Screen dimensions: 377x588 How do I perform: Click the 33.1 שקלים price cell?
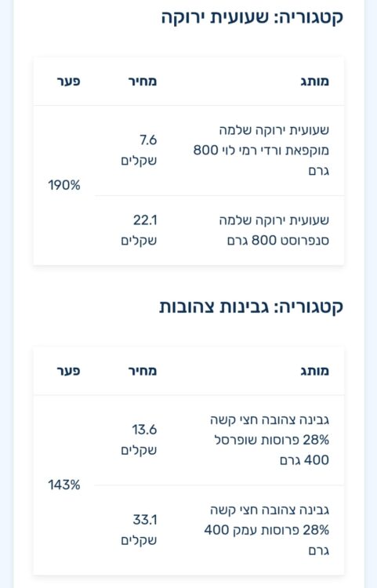139,530
